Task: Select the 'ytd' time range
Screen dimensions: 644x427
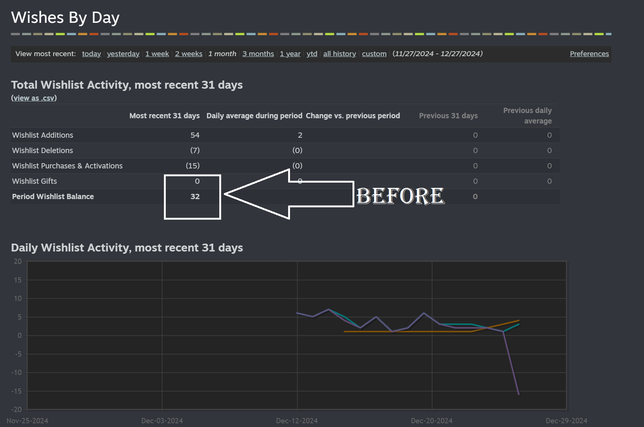Action: (x=312, y=54)
